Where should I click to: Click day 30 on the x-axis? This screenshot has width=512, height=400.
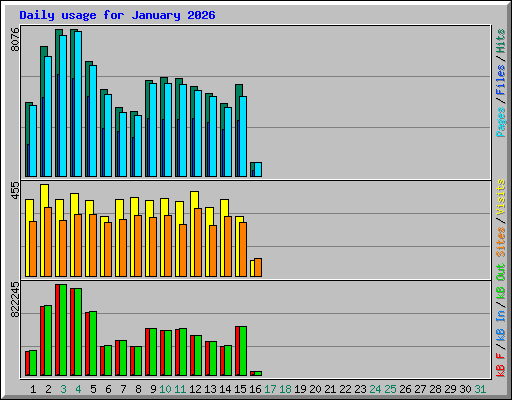pos(465,389)
